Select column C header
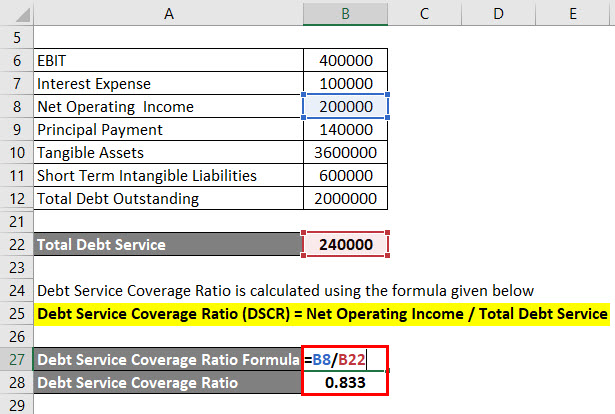 [424, 14]
